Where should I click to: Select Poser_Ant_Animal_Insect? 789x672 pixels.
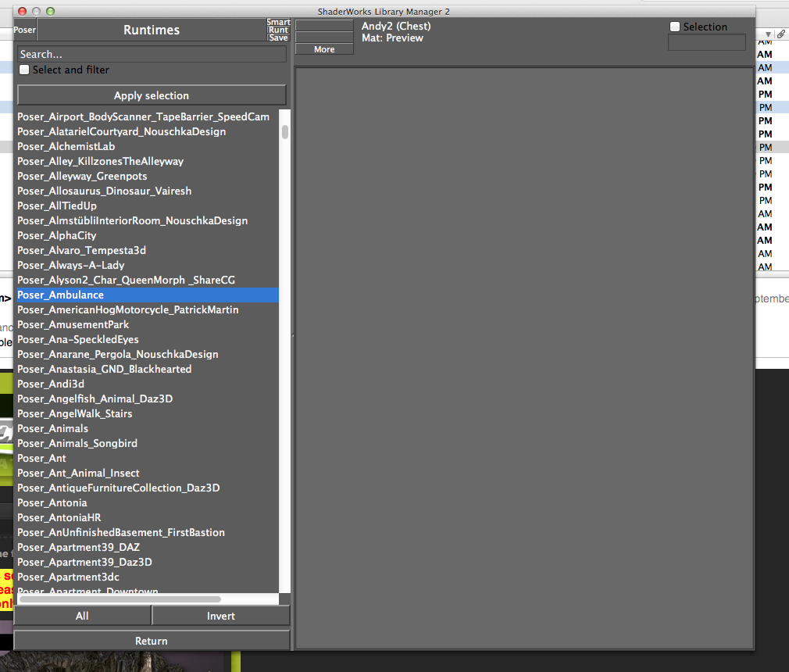(x=148, y=474)
